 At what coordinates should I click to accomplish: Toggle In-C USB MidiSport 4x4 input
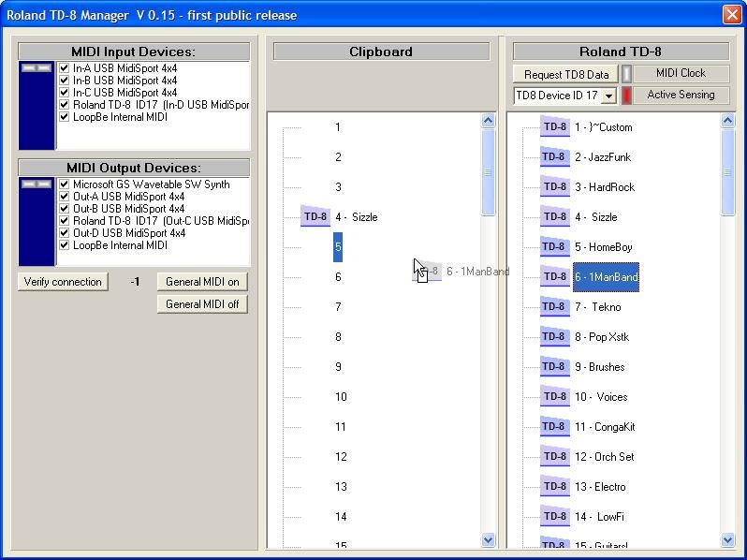[x=65, y=93]
